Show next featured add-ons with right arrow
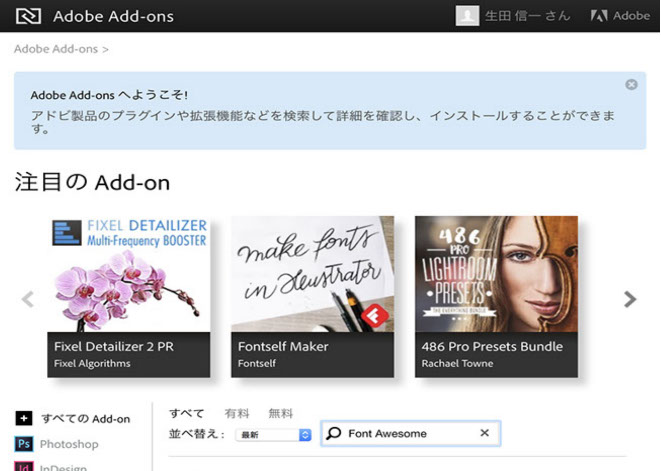This screenshot has width=661, height=471. (x=630, y=299)
